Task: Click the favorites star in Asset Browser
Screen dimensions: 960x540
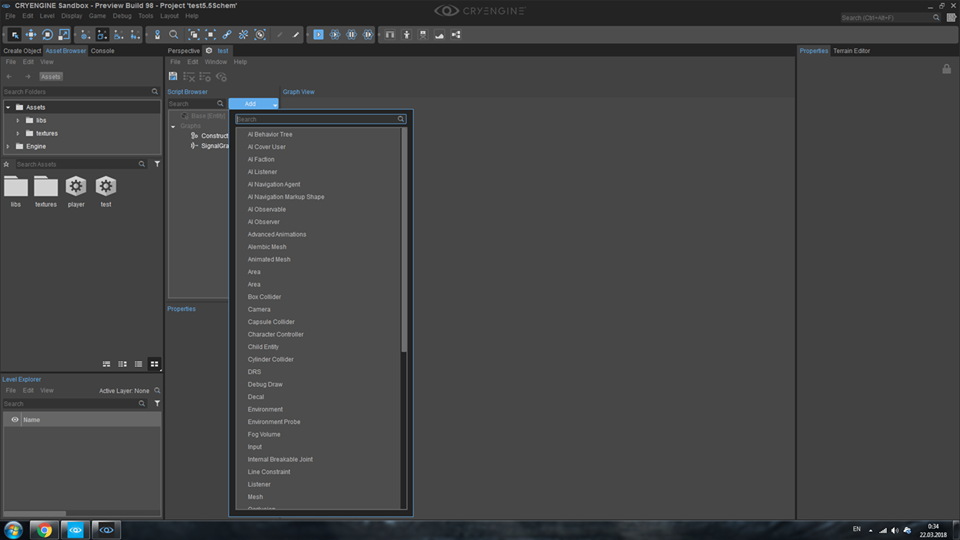Action: point(7,164)
